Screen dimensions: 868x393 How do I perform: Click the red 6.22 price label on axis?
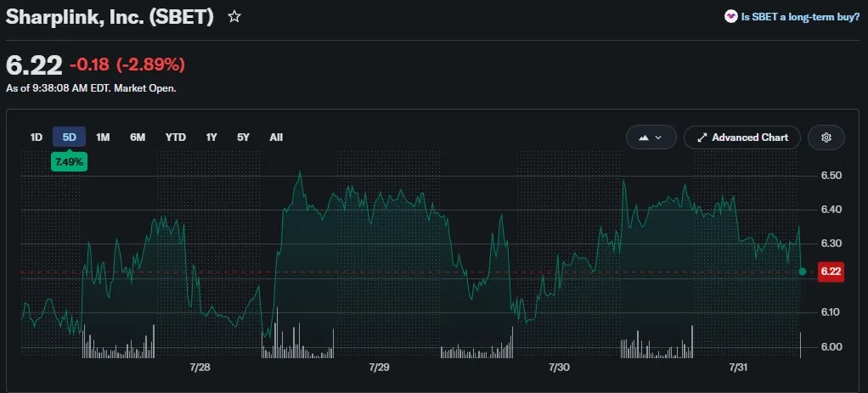point(831,272)
